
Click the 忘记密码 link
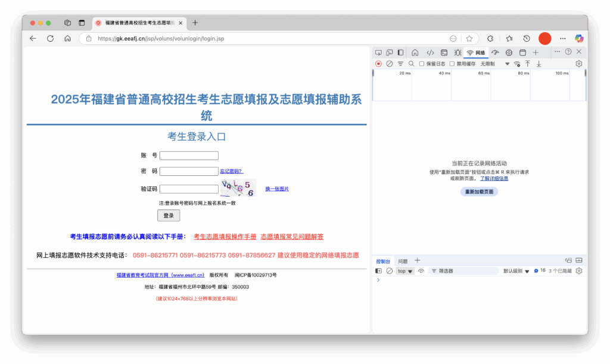click(231, 172)
